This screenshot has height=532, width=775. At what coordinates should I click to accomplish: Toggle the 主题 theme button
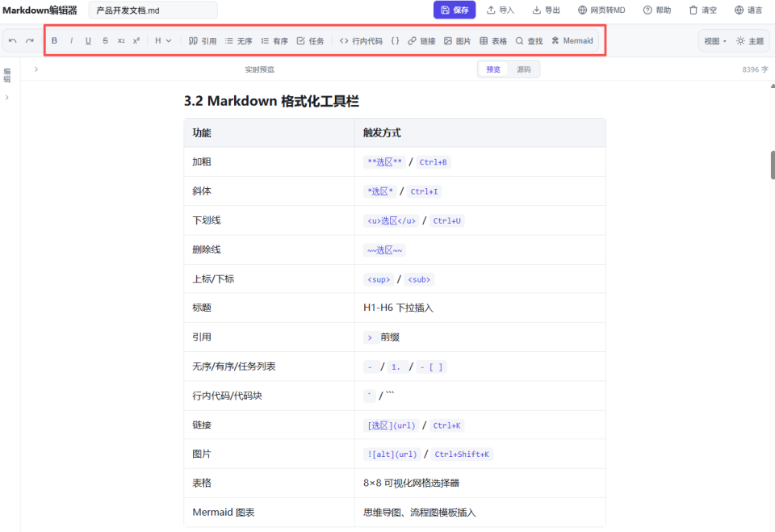(750, 41)
